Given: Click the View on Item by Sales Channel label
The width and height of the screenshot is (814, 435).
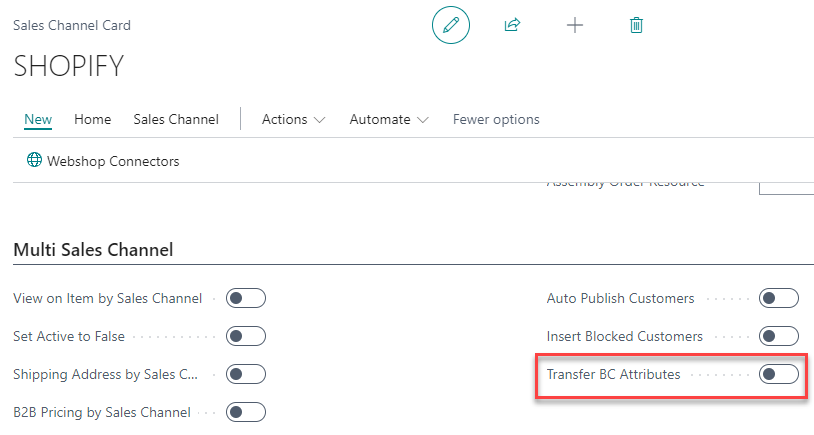Looking at the screenshot, I should click(x=107, y=298).
